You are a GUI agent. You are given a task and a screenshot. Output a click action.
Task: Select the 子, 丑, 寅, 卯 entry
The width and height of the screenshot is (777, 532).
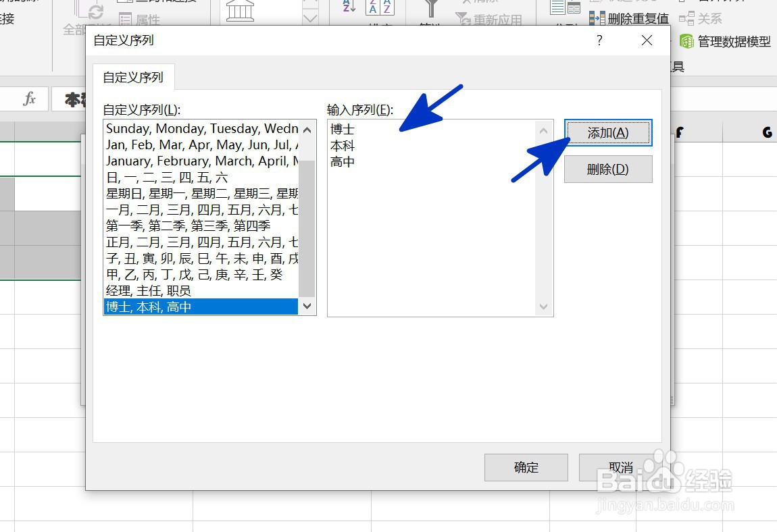point(201,259)
